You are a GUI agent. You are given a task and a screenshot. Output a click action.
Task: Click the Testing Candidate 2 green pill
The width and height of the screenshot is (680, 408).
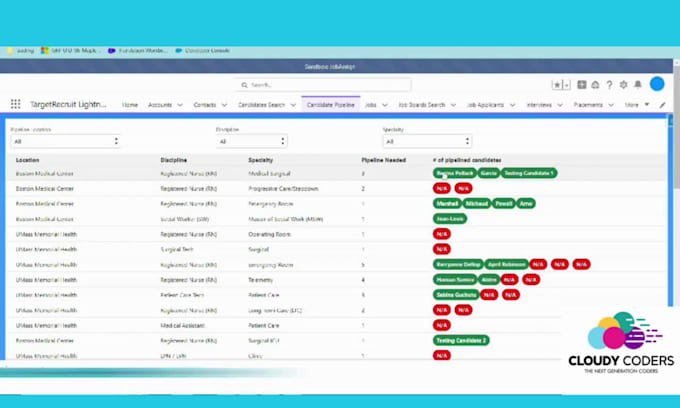click(x=461, y=340)
